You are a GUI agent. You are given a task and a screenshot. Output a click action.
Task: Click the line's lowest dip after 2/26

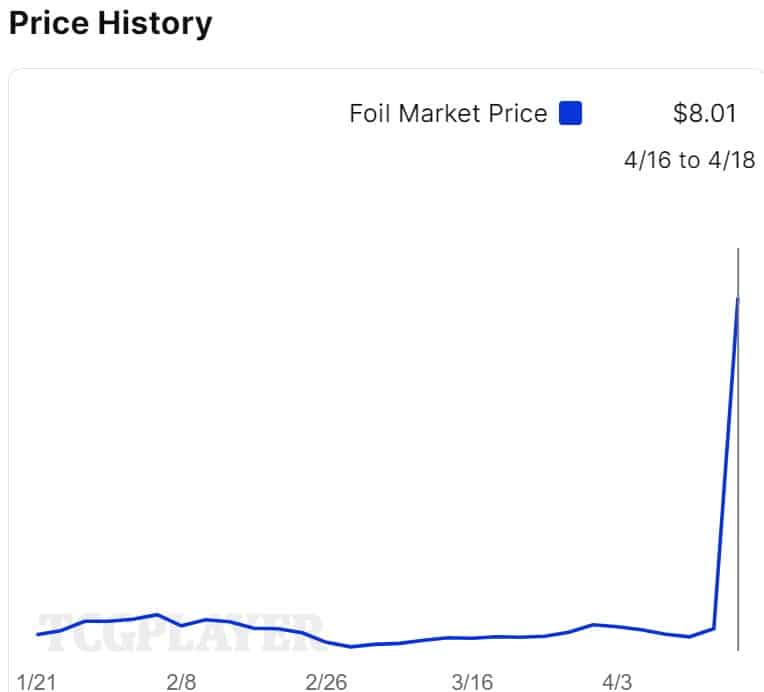click(x=351, y=646)
